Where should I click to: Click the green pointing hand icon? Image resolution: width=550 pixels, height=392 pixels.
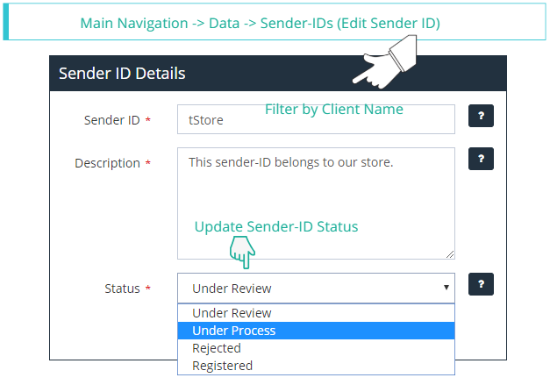[x=242, y=253]
